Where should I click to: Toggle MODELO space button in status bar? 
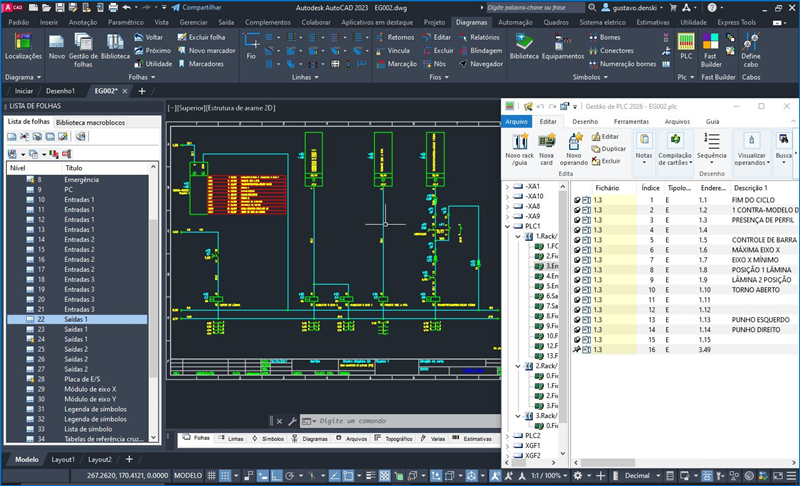[x=187, y=476]
